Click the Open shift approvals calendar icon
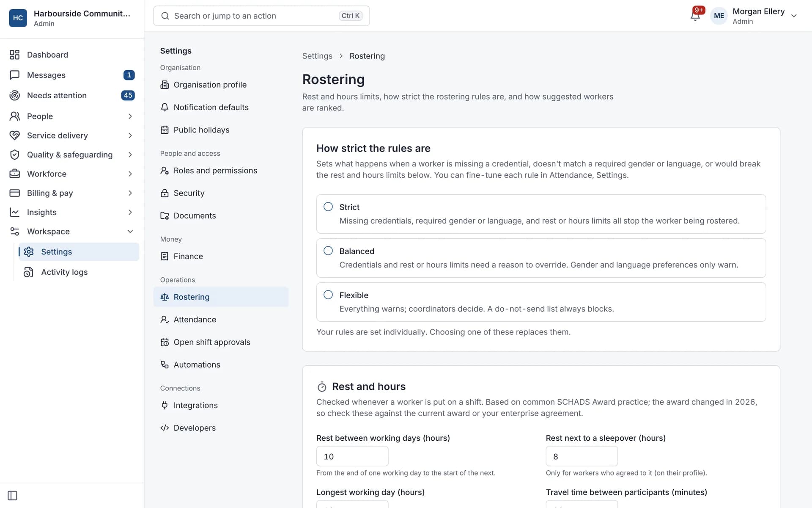Viewport: 812px width, 508px height. (165, 342)
